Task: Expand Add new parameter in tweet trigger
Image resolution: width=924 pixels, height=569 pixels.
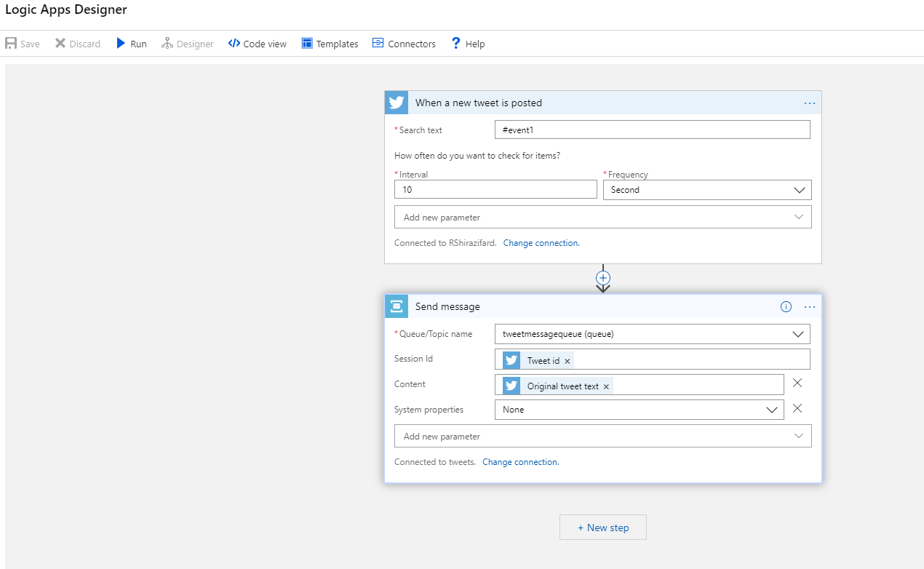Action: [x=603, y=218]
